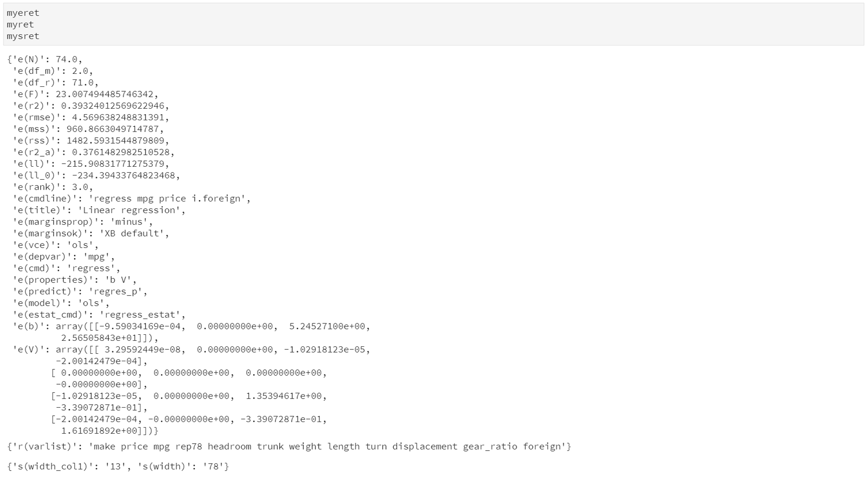Click the 'e(df_m)': 2.0 output line

coord(53,71)
